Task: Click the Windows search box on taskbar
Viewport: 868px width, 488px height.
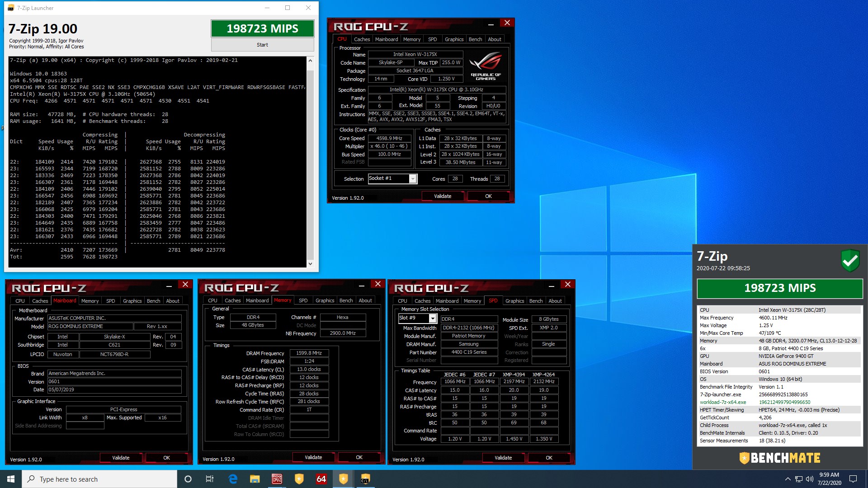Action: [99, 479]
